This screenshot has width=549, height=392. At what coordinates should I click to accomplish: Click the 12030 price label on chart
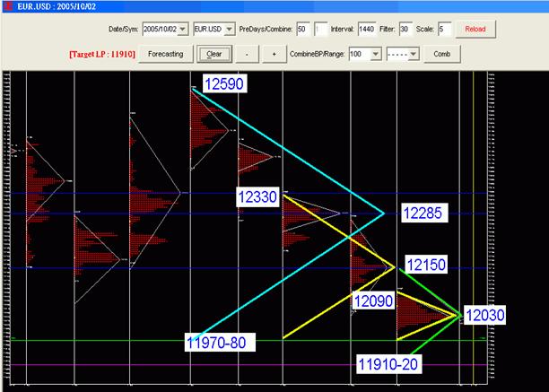pos(485,314)
